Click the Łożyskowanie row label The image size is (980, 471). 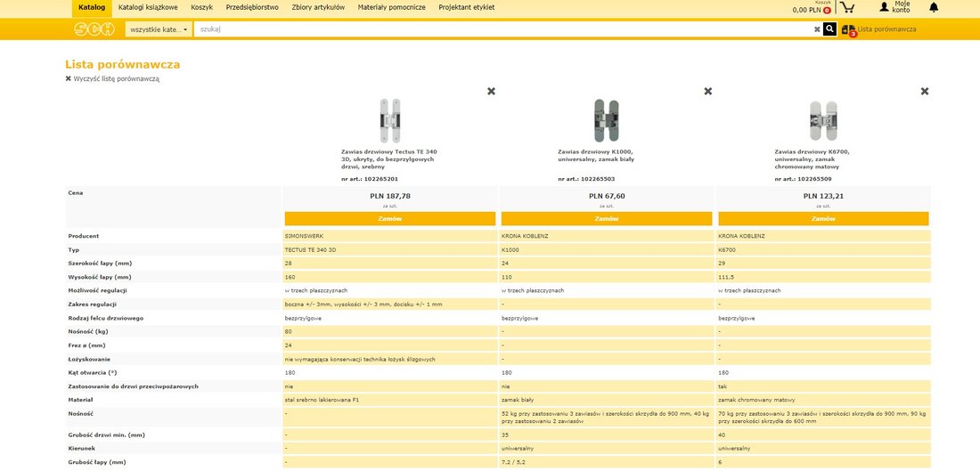point(89,359)
